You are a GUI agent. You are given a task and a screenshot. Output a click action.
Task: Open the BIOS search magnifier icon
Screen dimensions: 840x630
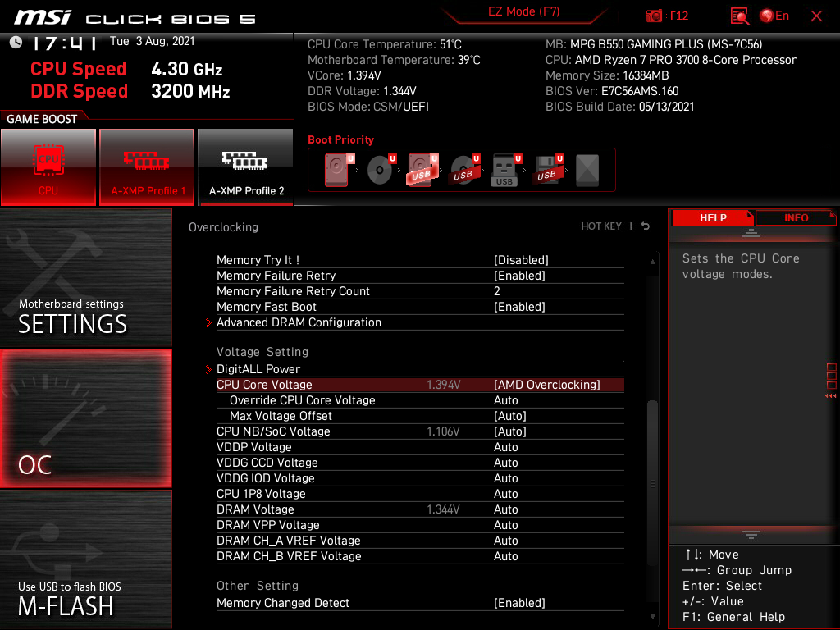(x=740, y=16)
